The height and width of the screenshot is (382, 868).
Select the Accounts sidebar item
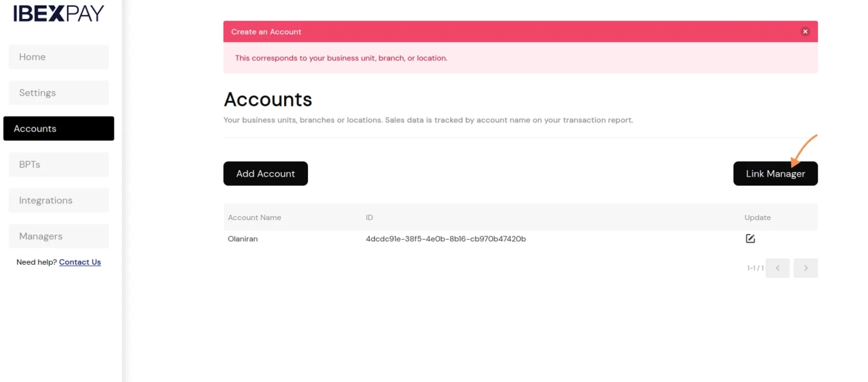coord(58,129)
